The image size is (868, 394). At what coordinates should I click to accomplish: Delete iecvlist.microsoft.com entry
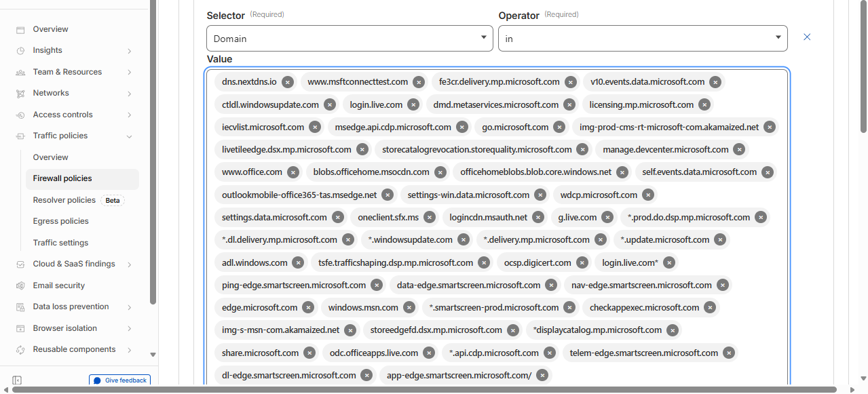(315, 127)
